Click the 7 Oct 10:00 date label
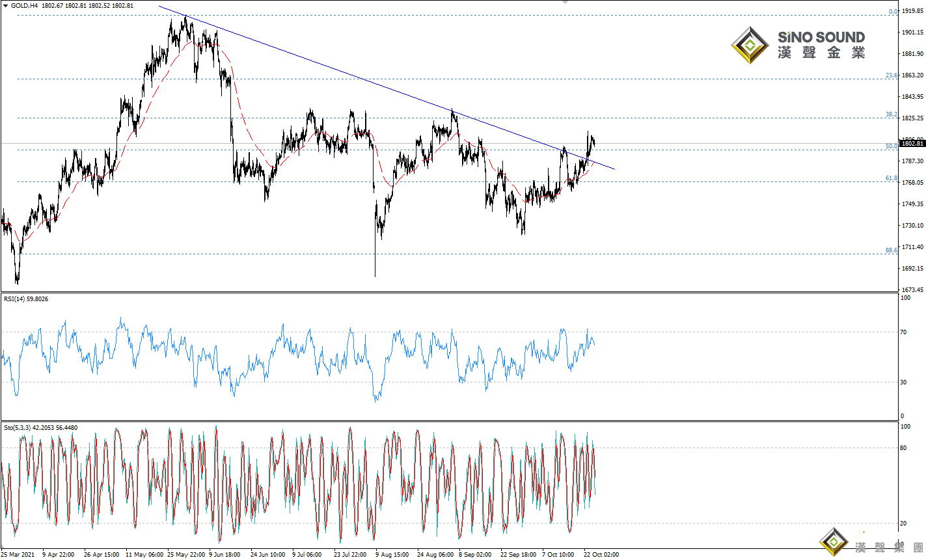 tap(558, 555)
